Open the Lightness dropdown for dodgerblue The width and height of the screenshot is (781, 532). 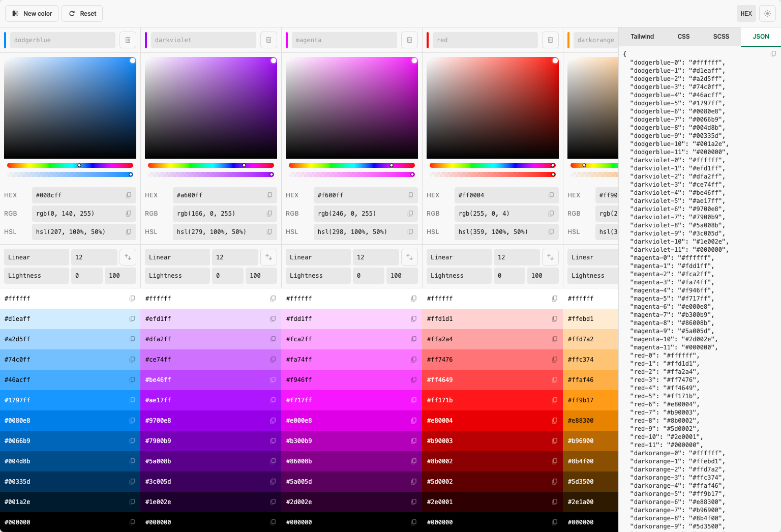pos(37,276)
